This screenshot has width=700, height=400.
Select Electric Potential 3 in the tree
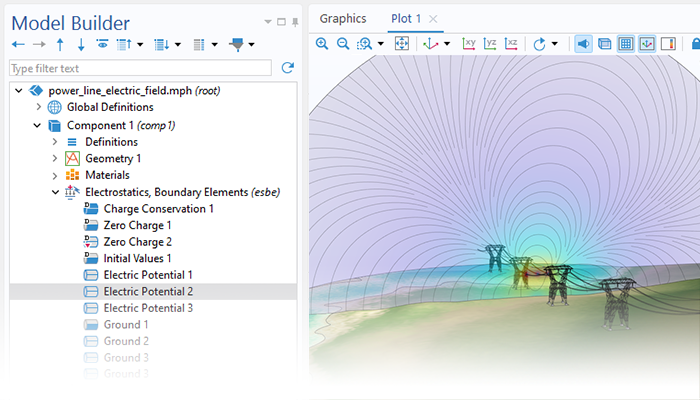[x=148, y=308]
